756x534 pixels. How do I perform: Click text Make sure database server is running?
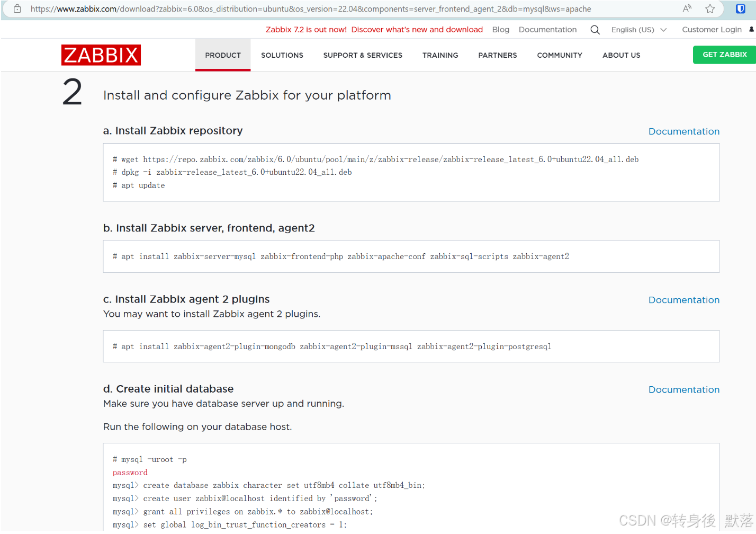(x=223, y=404)
